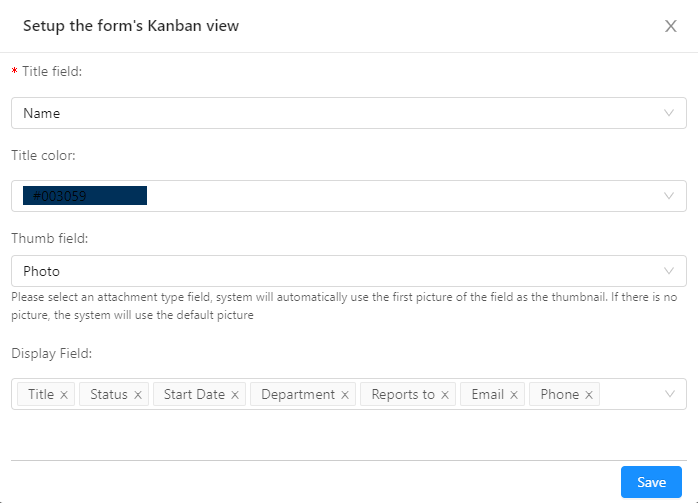Expand the Title field dropdown arrow

669,113
